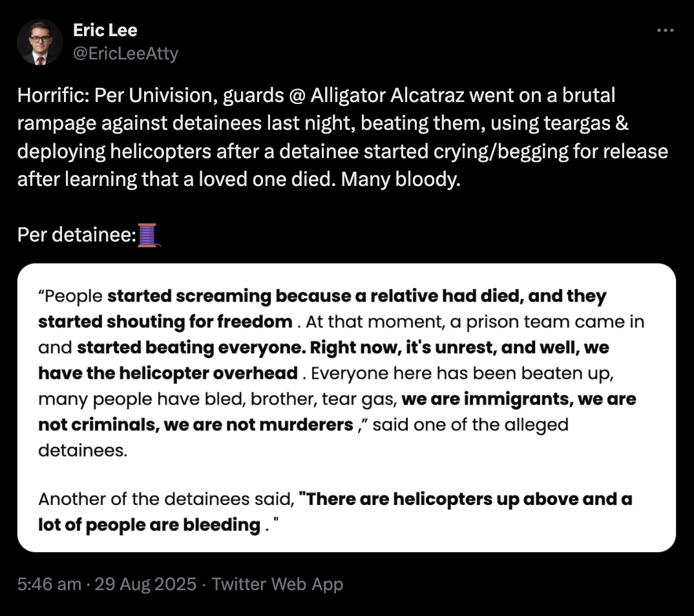Click the 'Per detainee:' line
694x616 pixels.
tap(76, 235)
